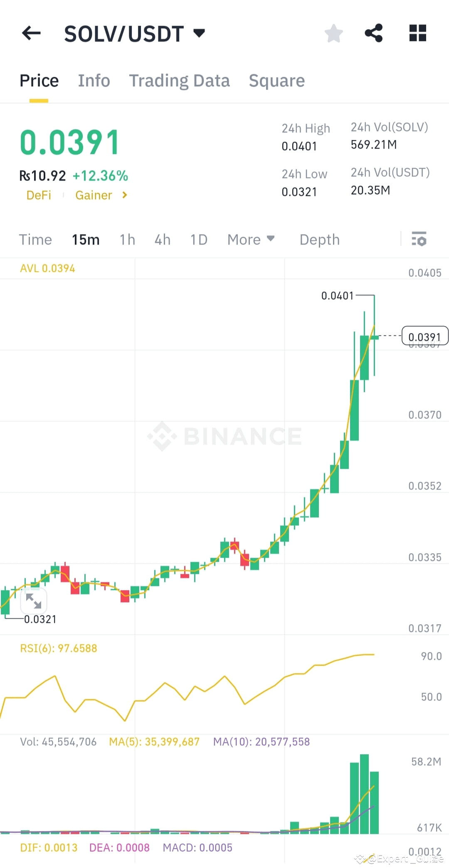The width and height of the screenshot is (449, 868).
Task: Open the DeFi category link
Action: (x=39, y=195)
